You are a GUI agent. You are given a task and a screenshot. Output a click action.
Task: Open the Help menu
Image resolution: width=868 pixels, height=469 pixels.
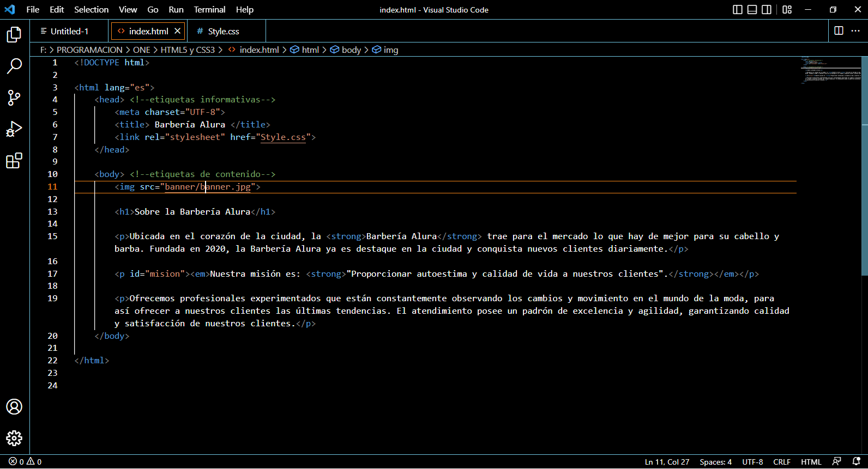245,10
